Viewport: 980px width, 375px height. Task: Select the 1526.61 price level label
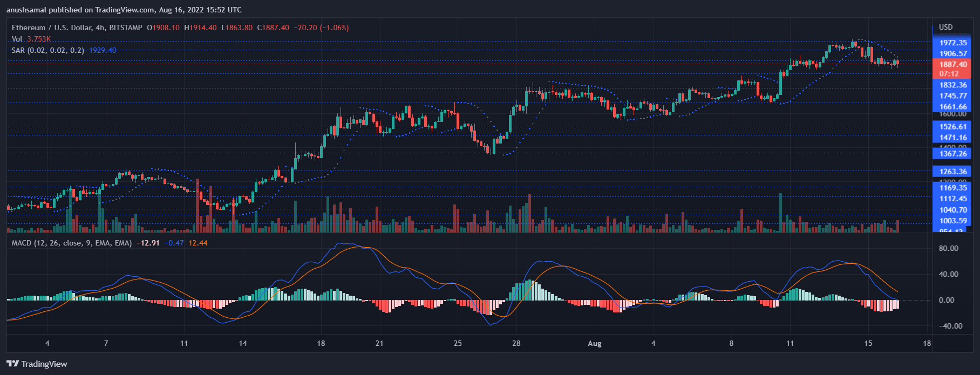pos(952,127)
